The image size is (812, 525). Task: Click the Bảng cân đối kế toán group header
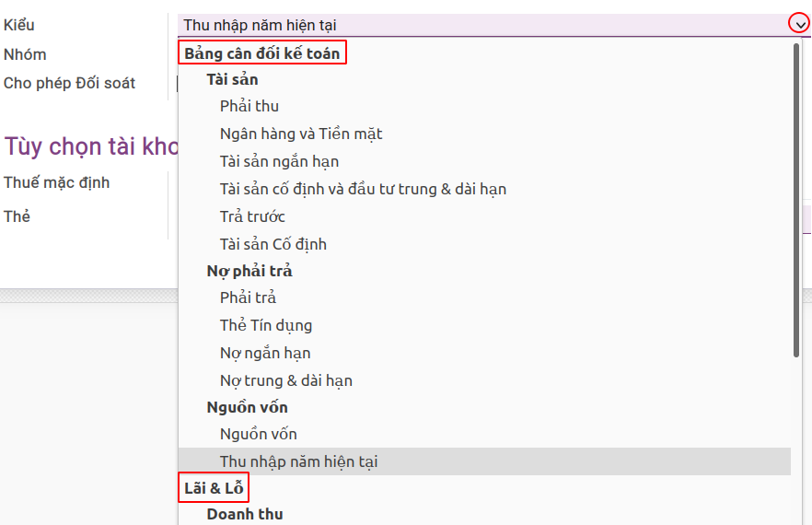262,53
